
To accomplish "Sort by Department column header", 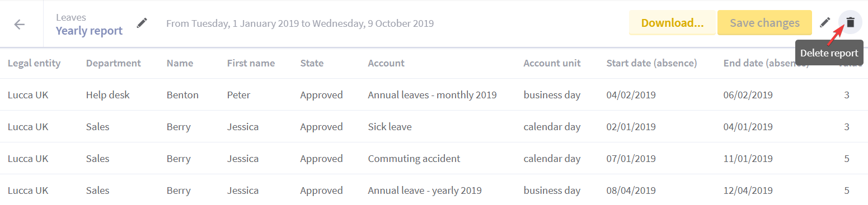I will click(x=114, y=63).
